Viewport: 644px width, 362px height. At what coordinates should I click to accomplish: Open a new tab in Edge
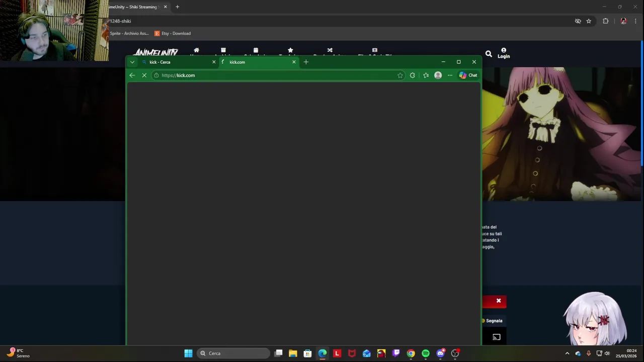click(306, 62)
